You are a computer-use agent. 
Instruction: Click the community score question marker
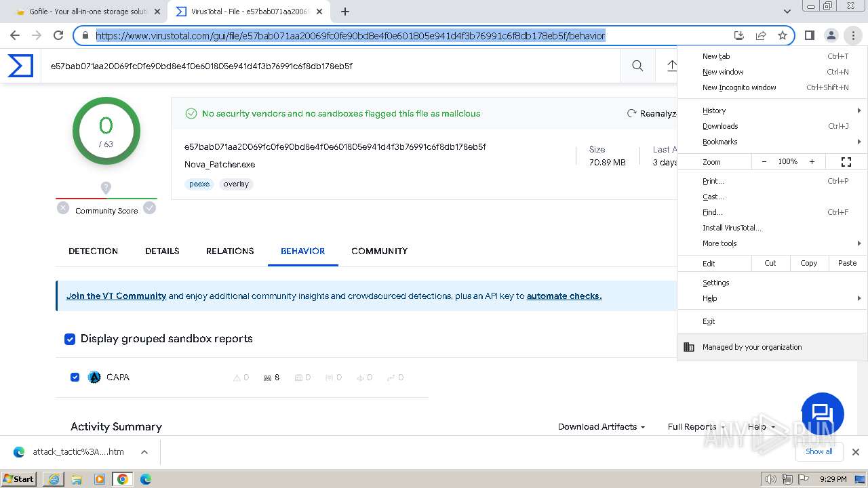[106, 188]
